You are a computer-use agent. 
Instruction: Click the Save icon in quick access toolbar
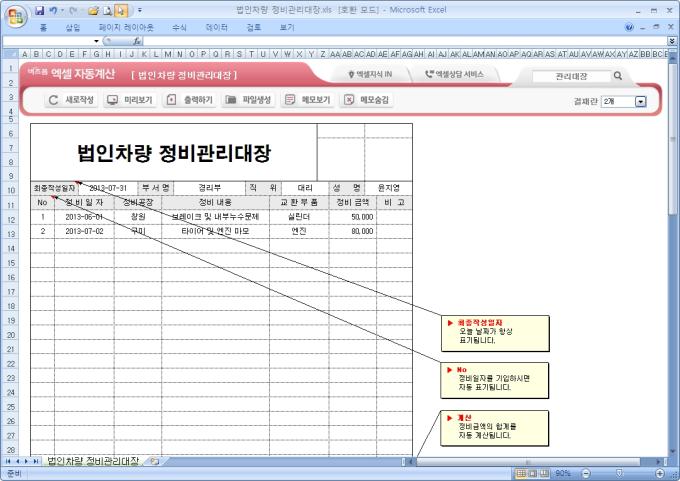(40, 10)
